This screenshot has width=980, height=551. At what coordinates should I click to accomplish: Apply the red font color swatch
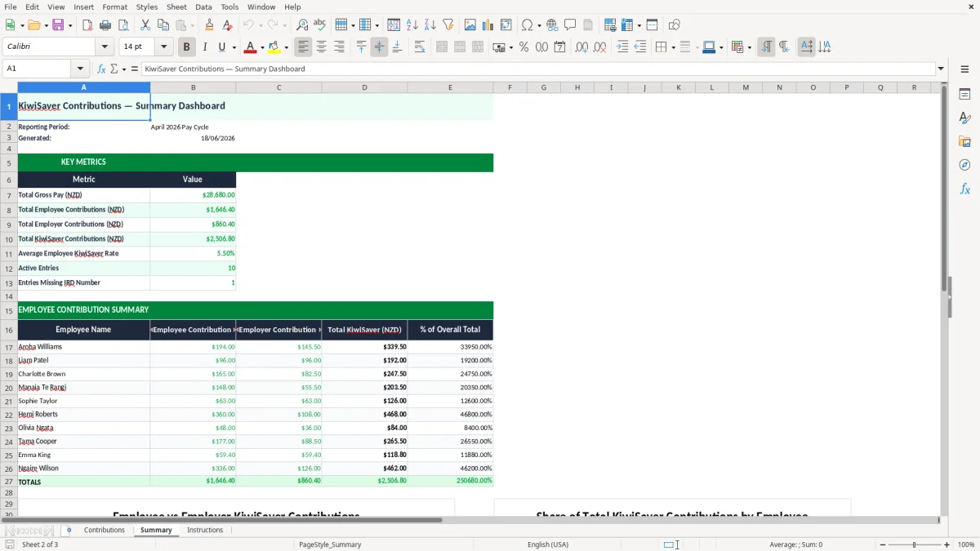click(x=251, y=47)
